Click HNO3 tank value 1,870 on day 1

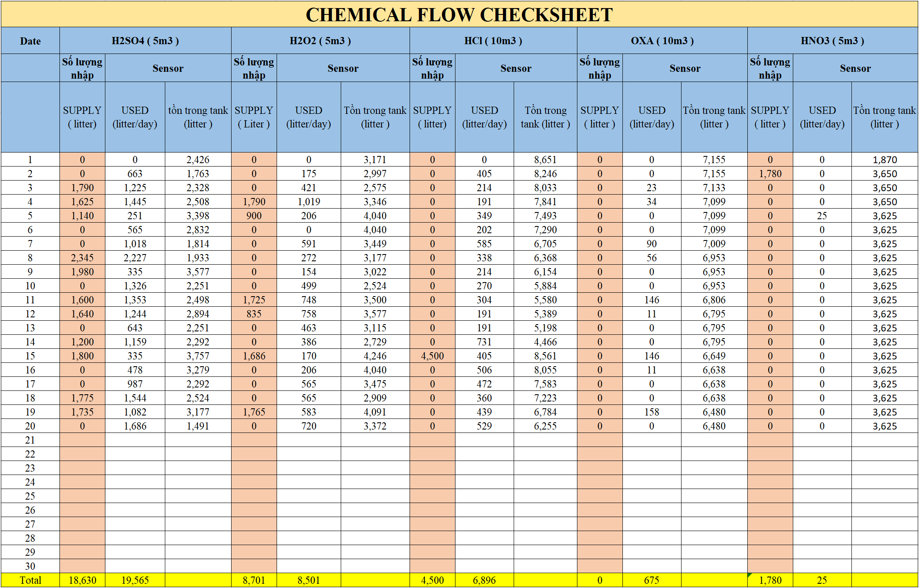coord(885,160)
